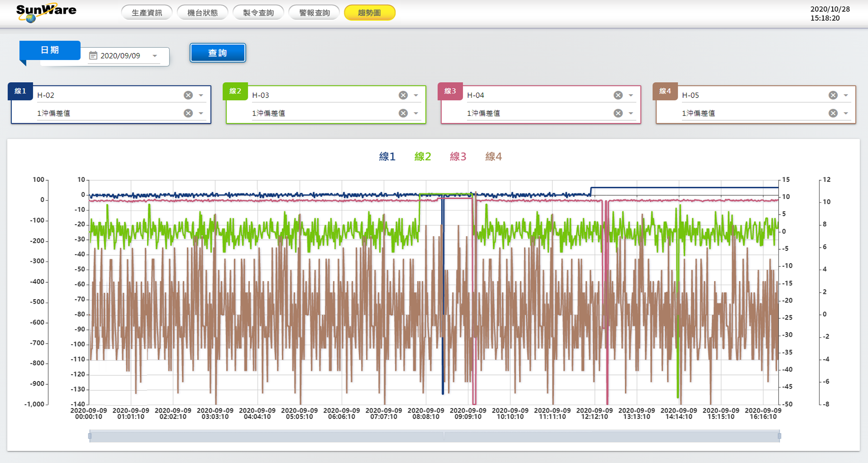This screenshot has height=463, width=868.
Task: Toggle the 線2 series in chart legend
Action: pyautogui.click(x=423, y=157)
